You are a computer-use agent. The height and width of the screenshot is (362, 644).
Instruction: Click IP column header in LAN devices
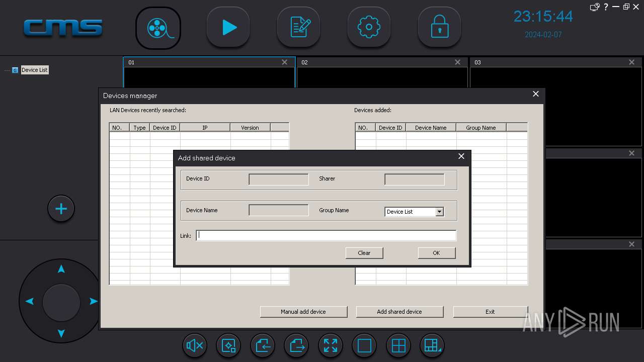tap(205, 128)
